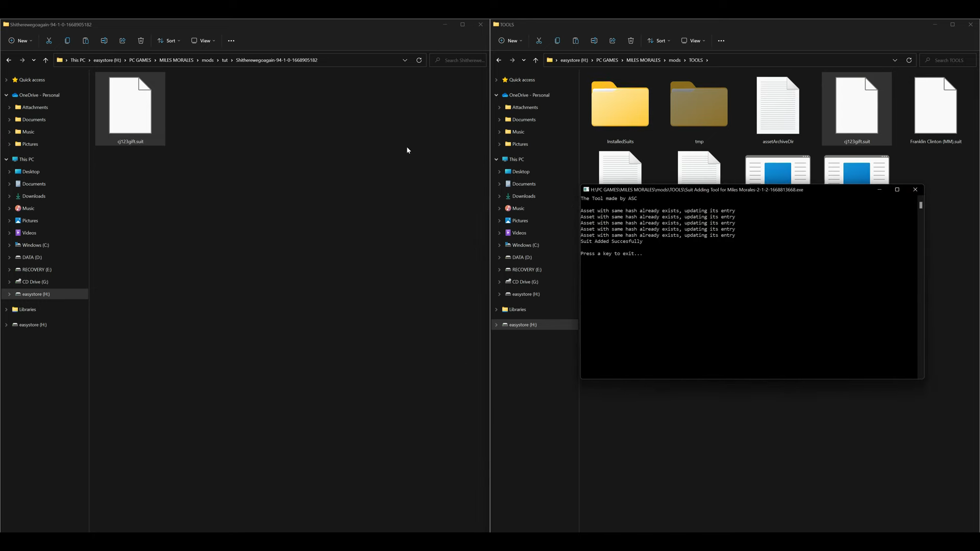This screenshot has width=980, height=551.
Task: Refresh the Shitherewegoagain folder view
Action: point(419,60)
